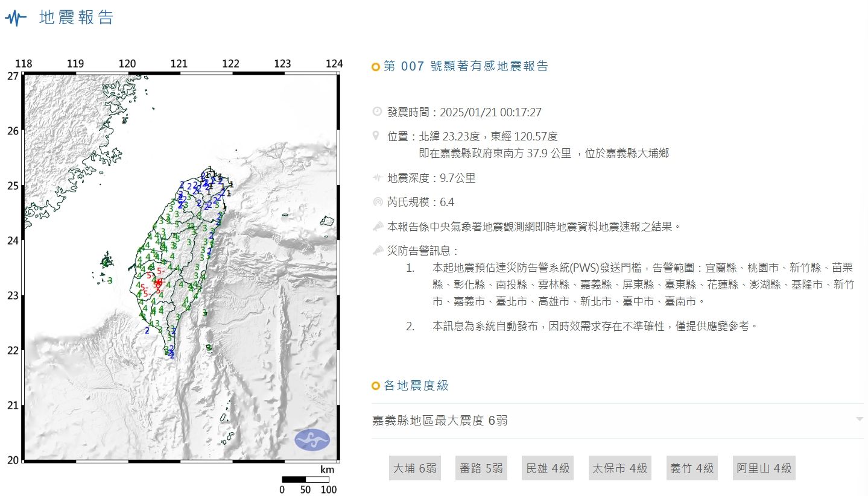This screenshot has width=868, height=496.
Task: Click the 大埔 6弱 intensity button
Action: pos(414,468)
